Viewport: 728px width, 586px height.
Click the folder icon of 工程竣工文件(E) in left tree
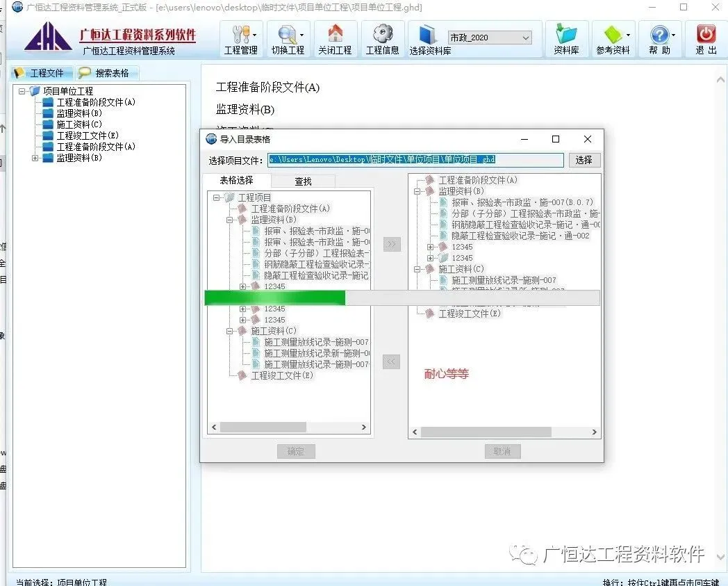tap(48, 136)
